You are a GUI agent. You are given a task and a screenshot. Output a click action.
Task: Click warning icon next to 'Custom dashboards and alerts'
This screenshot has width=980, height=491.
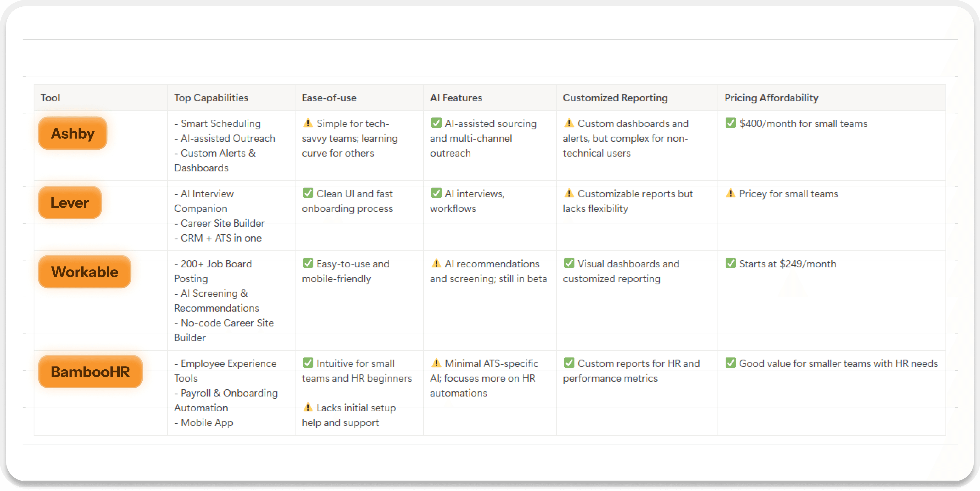pyautogui.click(x=569, y=123)
